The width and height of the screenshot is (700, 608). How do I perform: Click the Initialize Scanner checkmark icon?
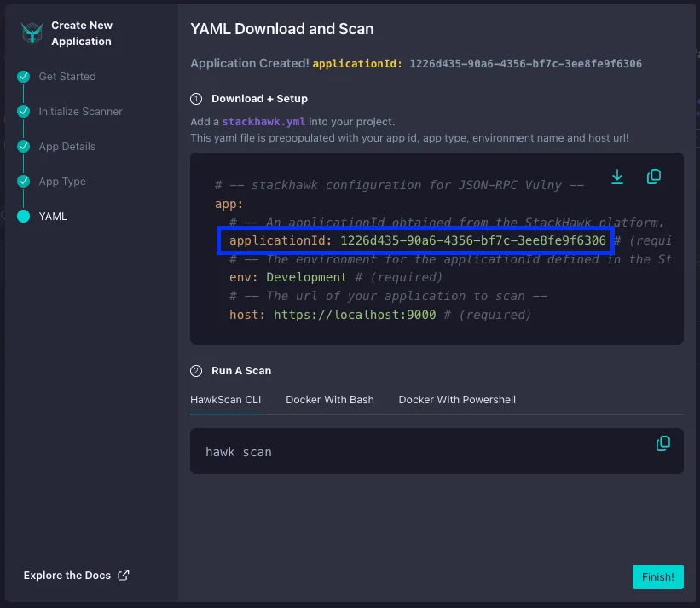(21, 111)
